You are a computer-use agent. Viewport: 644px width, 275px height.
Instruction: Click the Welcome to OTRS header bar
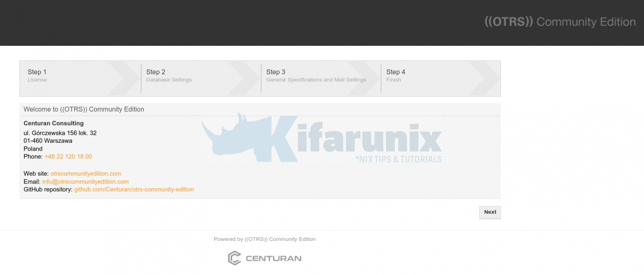(x=84, y=109)
